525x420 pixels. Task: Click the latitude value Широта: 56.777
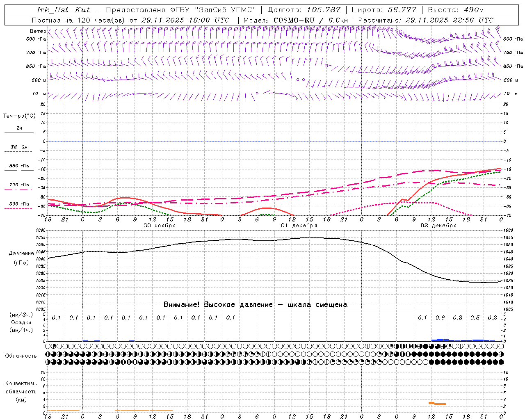(384, 9)
